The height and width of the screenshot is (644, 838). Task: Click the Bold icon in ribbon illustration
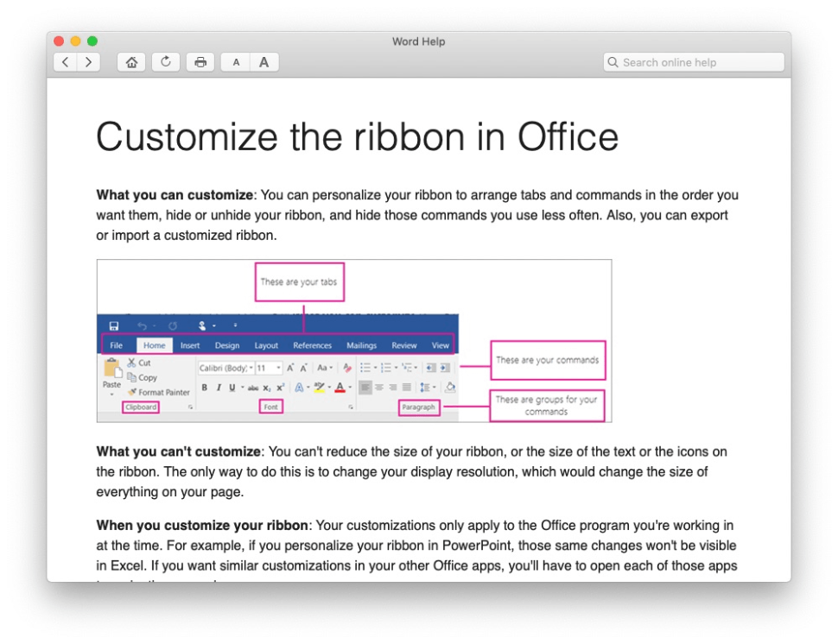click(204, 387)
